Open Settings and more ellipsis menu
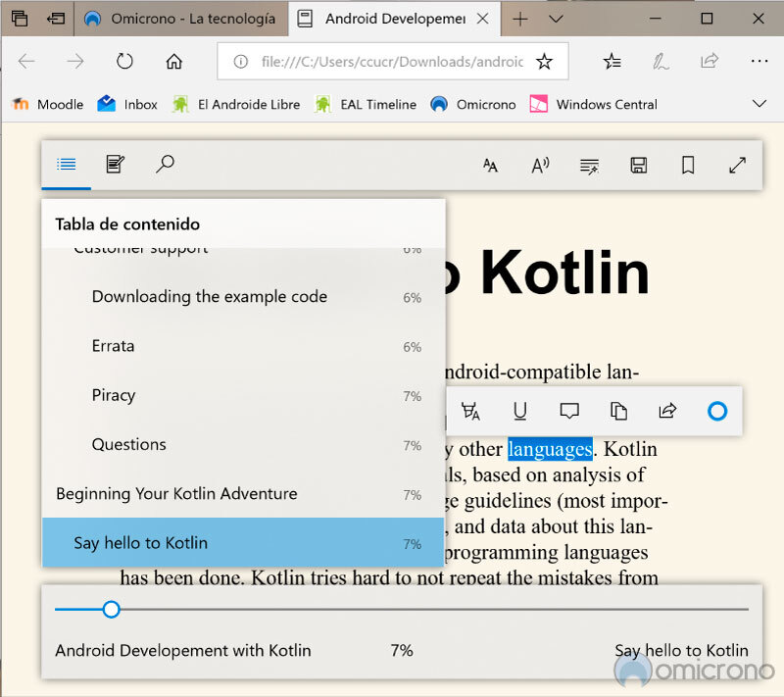Image resolution: width=784 pixels, height=697 pixels. [759, 61]
